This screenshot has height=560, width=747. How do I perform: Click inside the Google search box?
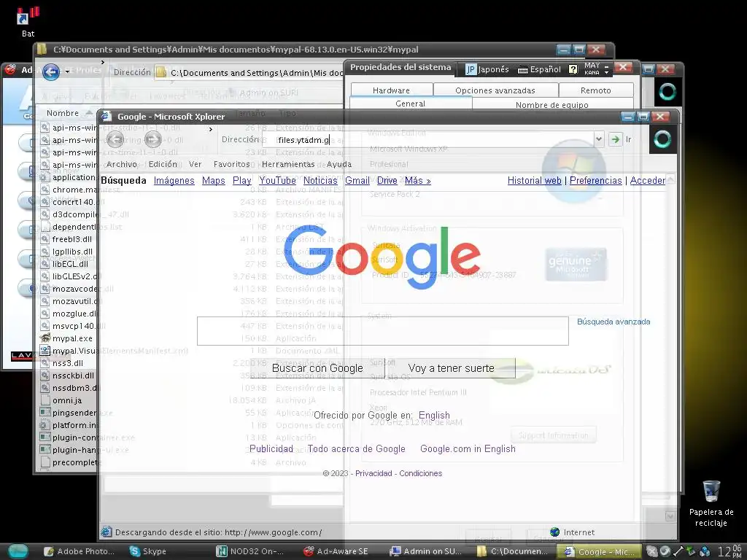point(382,331)
